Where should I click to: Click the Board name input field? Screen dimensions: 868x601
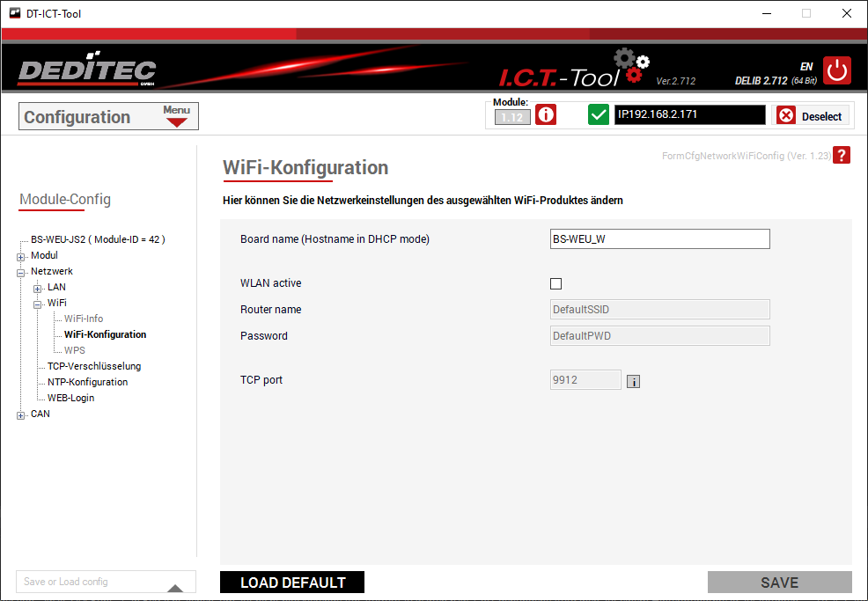(659, 239)
